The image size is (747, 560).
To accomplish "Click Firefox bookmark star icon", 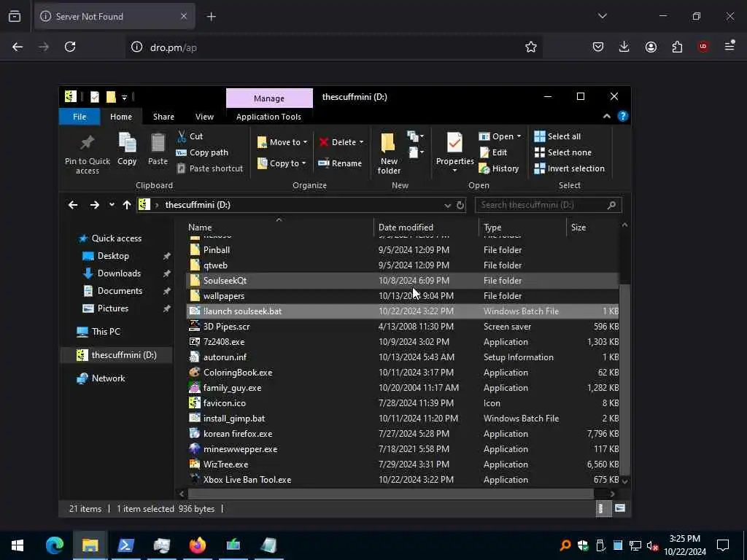I will [x=531, y=47].
